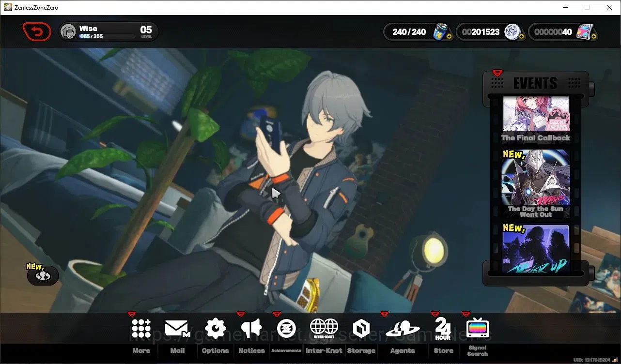Open the Options gear icon
The width and height of the screenshot is (621, 364).
click(216, 329)
